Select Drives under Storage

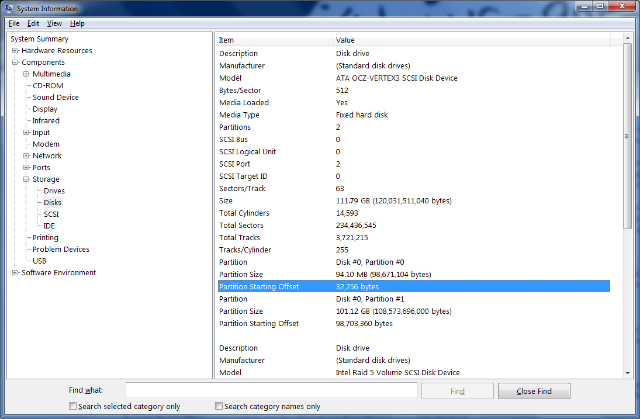pos(54,191)
